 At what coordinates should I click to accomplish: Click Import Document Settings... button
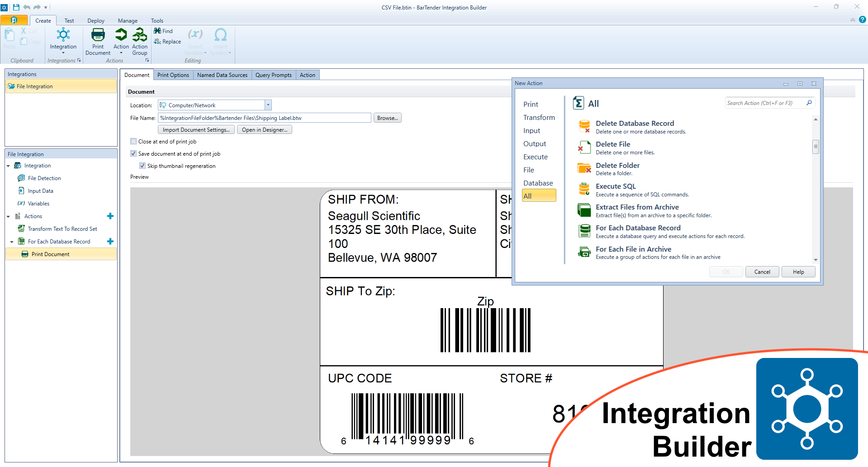(196, 129)
